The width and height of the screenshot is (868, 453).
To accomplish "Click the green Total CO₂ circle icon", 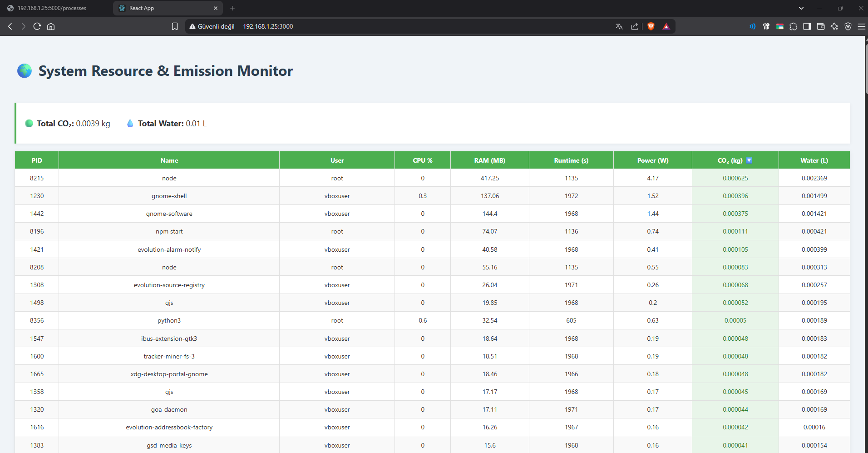I will 29,123.
